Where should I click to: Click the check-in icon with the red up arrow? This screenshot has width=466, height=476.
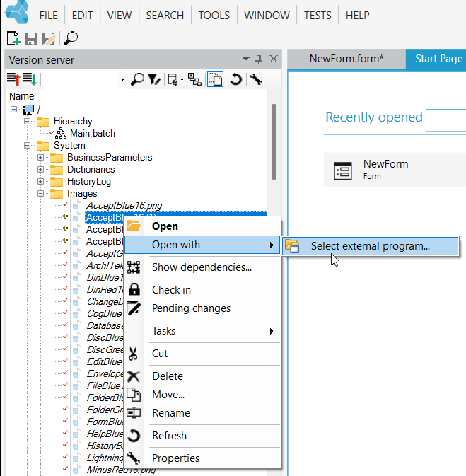click(13, 79)
